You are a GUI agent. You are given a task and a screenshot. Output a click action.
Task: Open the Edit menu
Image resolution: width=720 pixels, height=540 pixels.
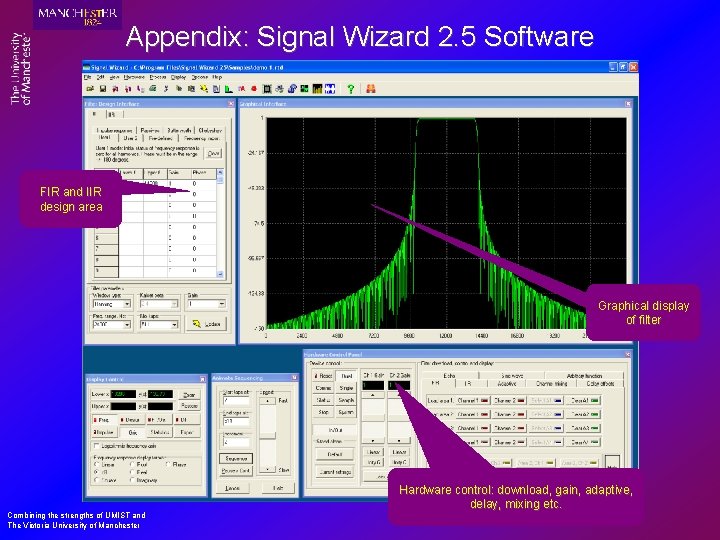coord(101,77)
